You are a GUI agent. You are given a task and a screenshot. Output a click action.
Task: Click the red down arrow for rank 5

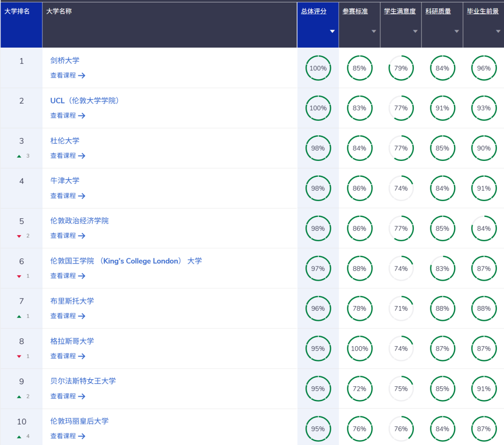19,236
